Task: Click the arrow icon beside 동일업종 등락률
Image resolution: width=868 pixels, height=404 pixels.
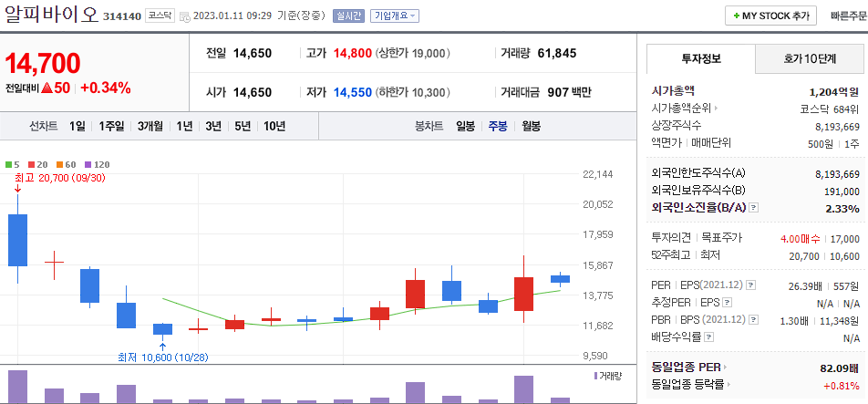Action: coord(728,385)
